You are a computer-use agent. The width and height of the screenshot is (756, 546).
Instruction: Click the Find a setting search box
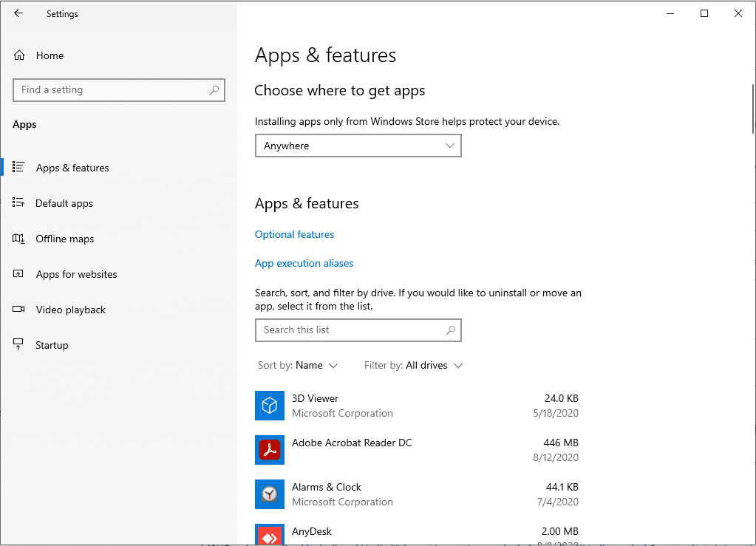pyautogui.click(x=111, y=90)
